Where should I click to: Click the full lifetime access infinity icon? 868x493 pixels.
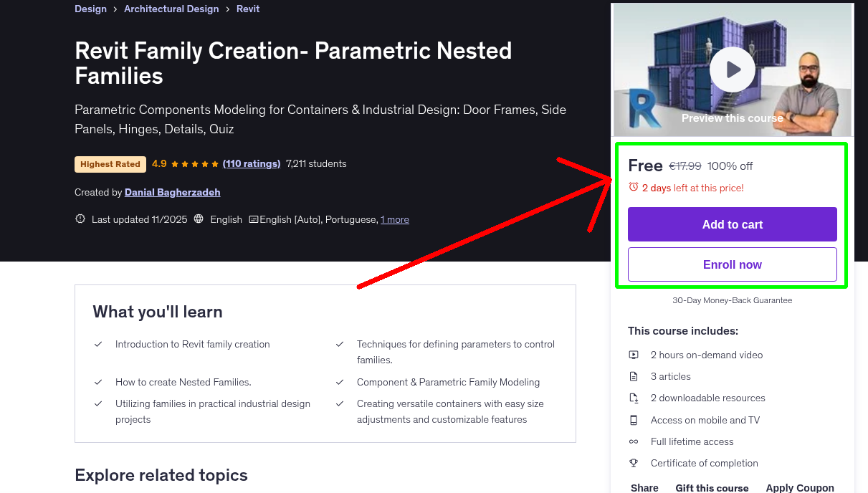(x=634, y=441)
